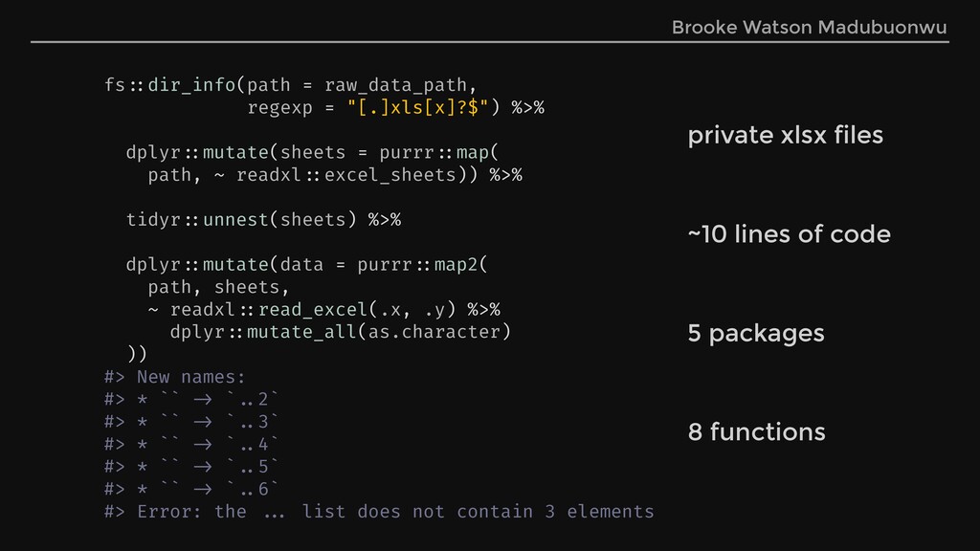Click the output line ending with `..6`
Image resolution: width=980 pixels, height=551 pixels.
tap(191, 489)
